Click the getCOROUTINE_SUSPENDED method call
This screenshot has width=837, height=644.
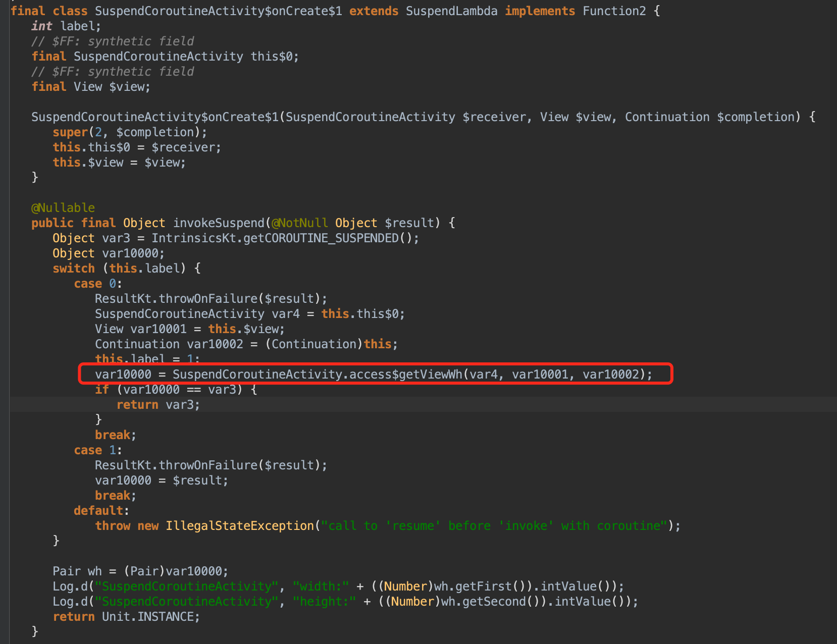click(321, 238)
